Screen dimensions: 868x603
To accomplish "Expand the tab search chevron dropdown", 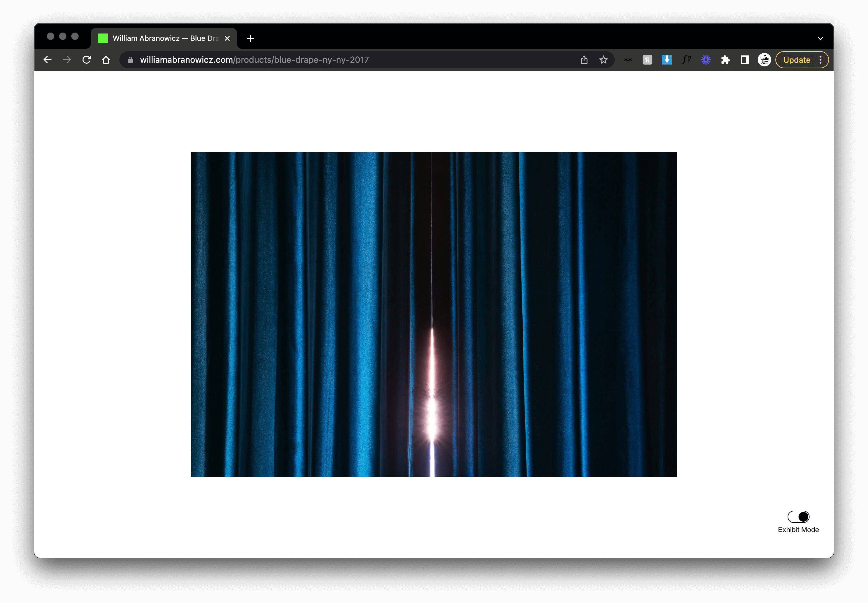I will (x=820, y=38).
